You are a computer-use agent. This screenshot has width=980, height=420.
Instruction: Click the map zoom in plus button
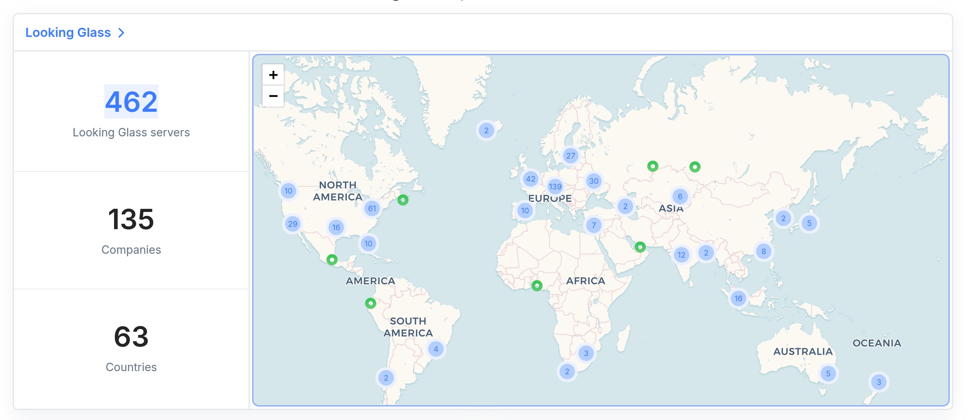click(273, 75)
